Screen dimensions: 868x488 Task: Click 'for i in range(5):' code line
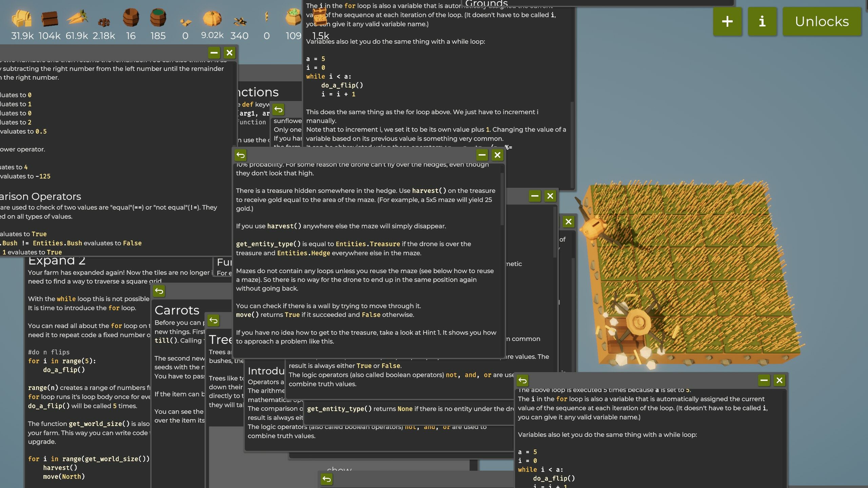[x=62, y=361]
